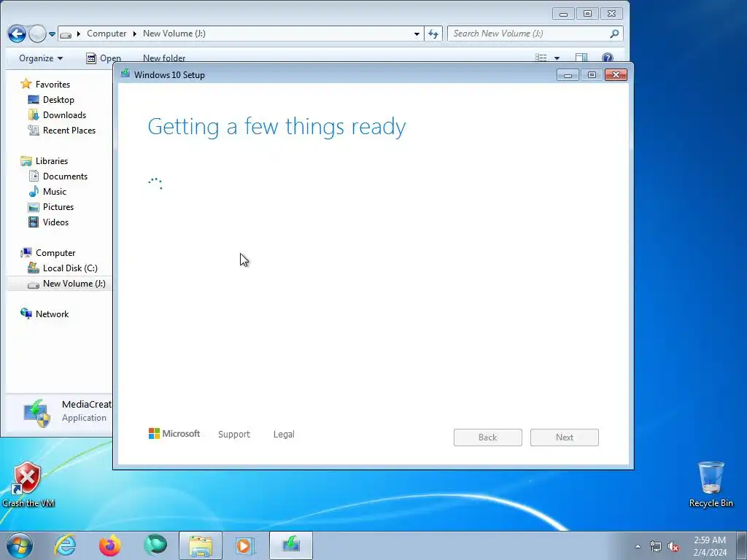Click the magnifier icon in search box
The width and height of the screenshot is (747, 560).
point(614,34)
